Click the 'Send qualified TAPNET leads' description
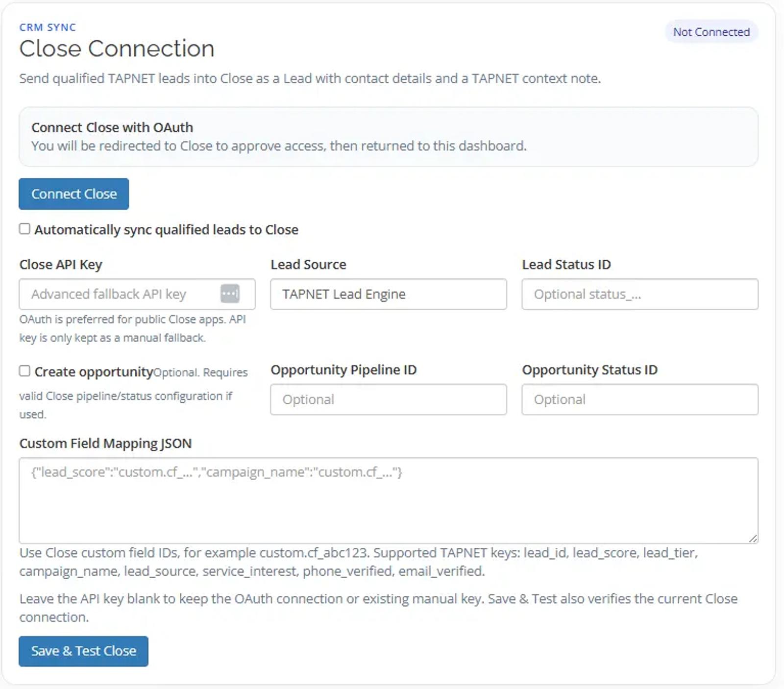Image resolution: width=784 pixels, height=689 pixels. click(310, 78)
